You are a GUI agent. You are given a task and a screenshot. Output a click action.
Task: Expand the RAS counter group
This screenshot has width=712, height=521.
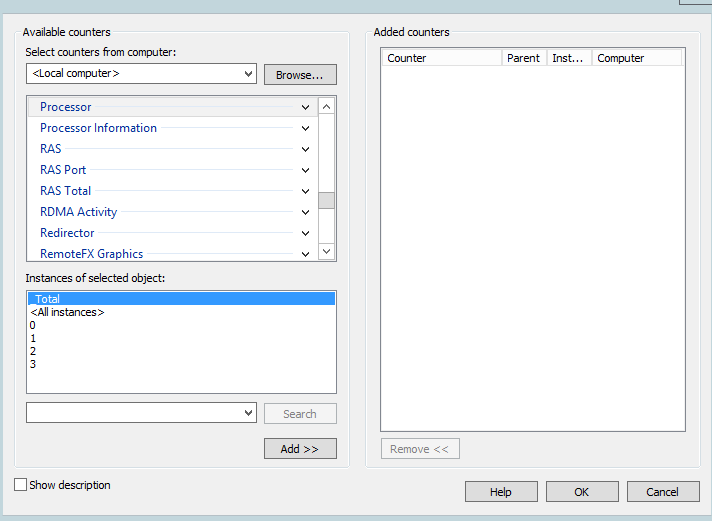(x=305, y=149)
